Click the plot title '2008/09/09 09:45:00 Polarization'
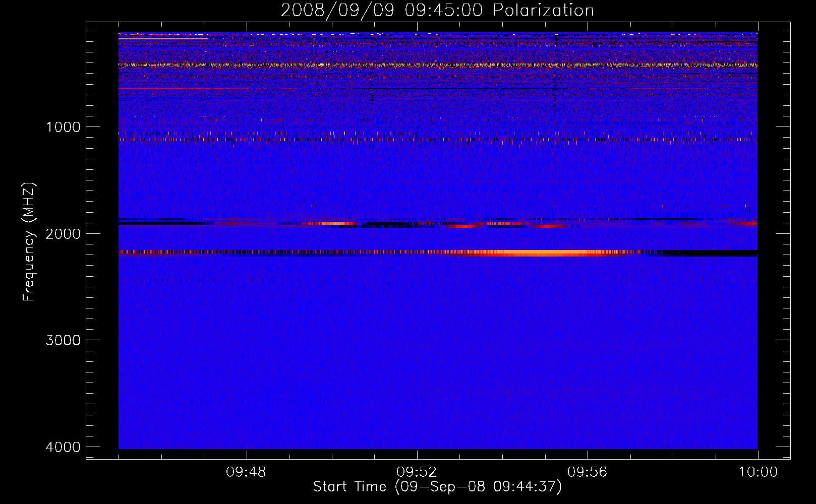Viewport: 816px width, 504px height. 437,10
